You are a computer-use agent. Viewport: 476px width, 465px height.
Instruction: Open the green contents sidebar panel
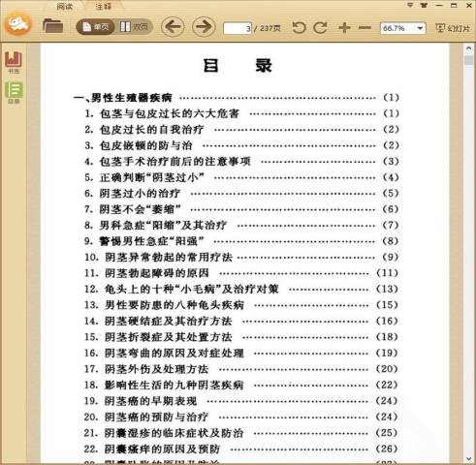14,92
